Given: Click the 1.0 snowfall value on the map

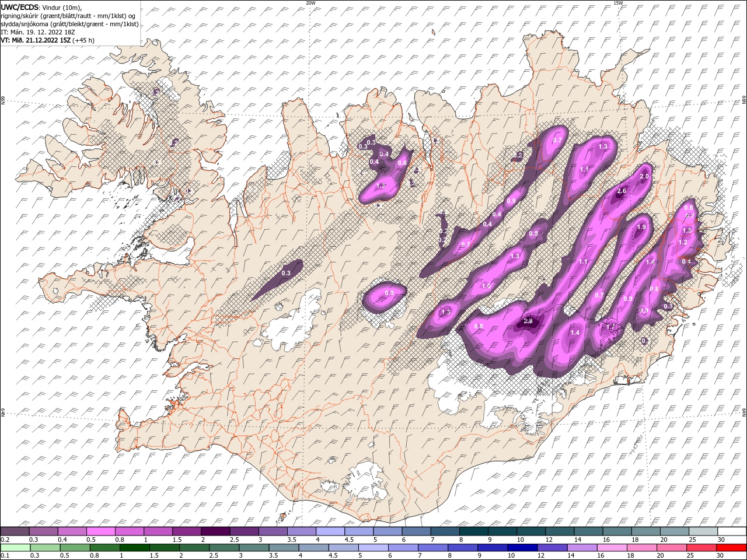Looking at the screenshot, I should click(486, 286).
